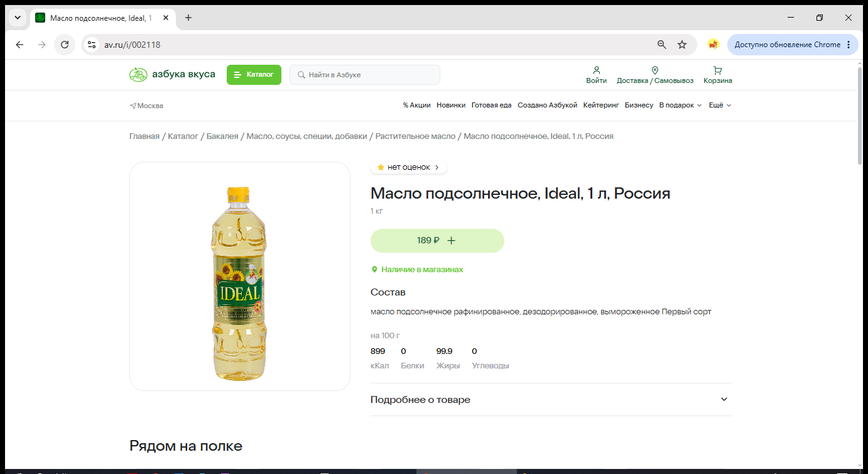Click the Найти в Азбуке search field
Screen dimensions: 868x474
(x=365, y=75)
